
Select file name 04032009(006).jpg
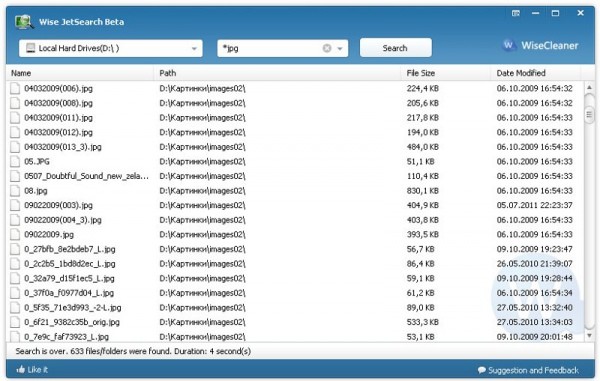coord(59,88)
